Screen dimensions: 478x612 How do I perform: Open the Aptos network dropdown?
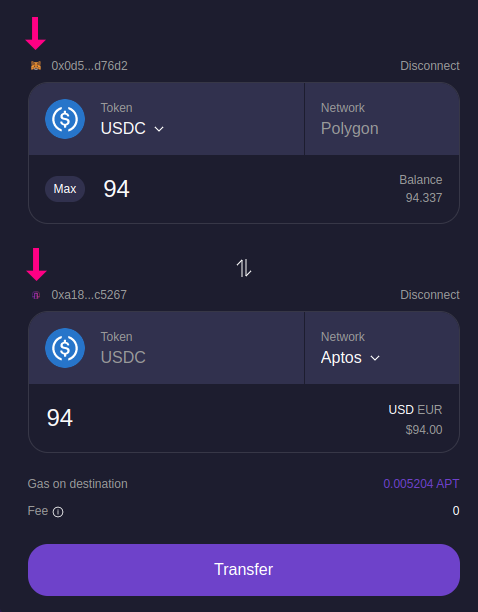pos(350,358)
